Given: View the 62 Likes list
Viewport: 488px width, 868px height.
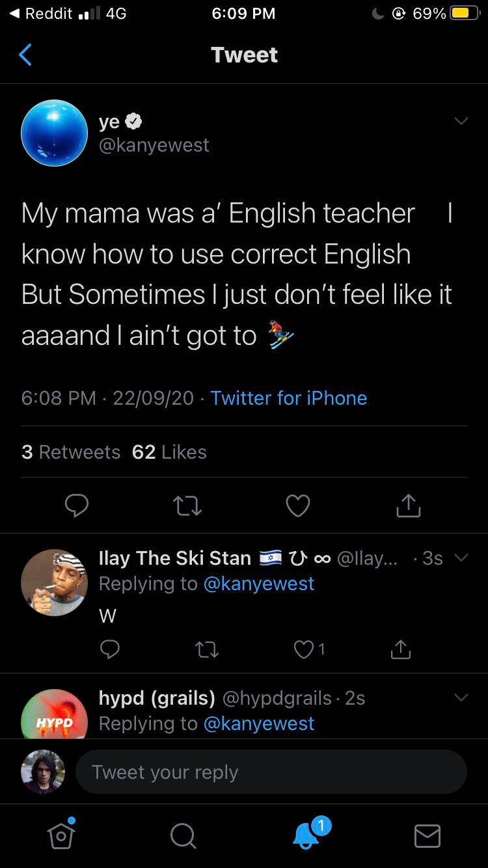Looking at the screenshot, I should point(169,452).
